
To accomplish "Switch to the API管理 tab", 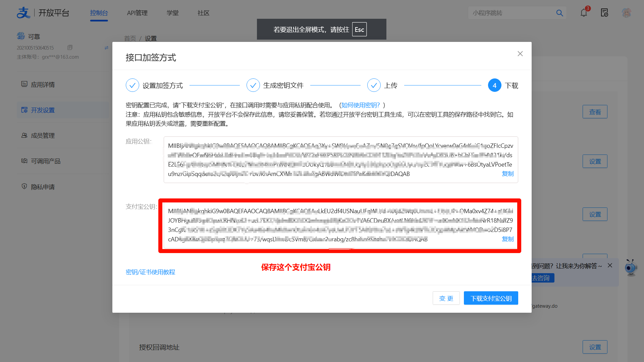I will tap(137, 13).
